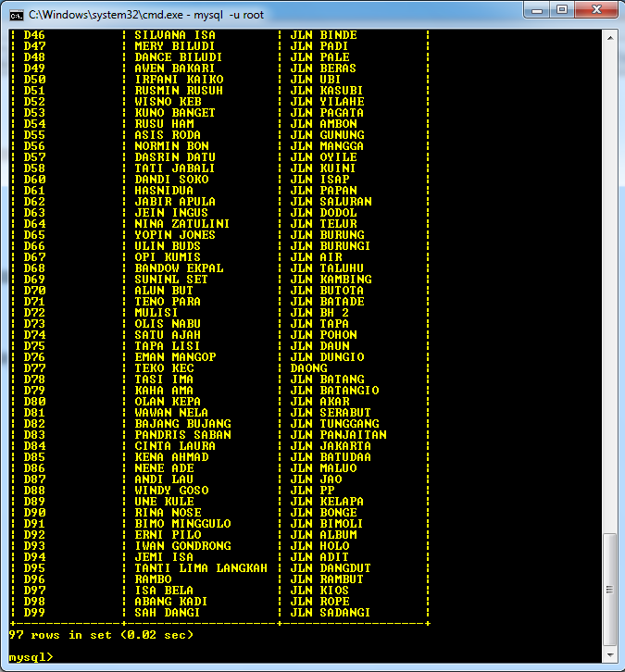Select the address JLN PALE

coord(319,57)
